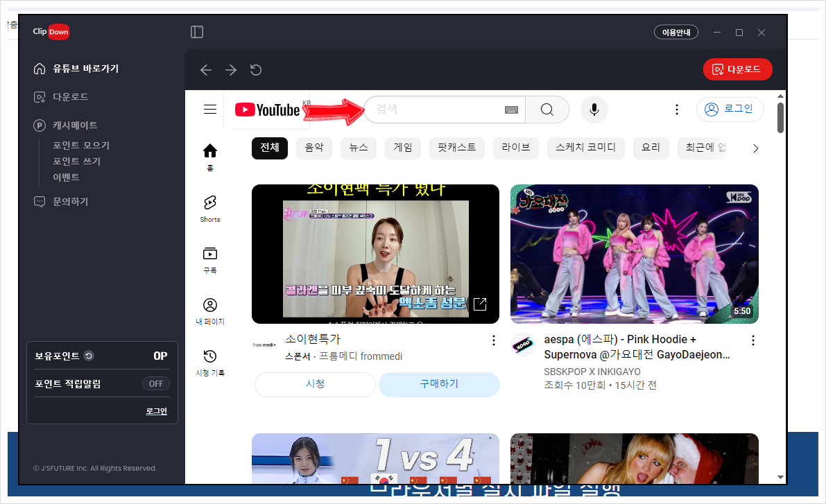Go forward with the right arrow
Viewport: 826px width, 504px height.
231,70
